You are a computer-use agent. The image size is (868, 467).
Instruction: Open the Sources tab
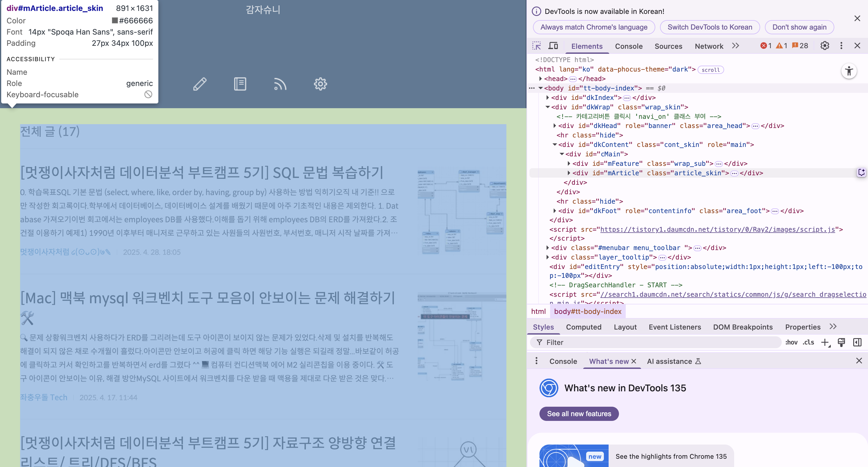click(x=668, y=46)
